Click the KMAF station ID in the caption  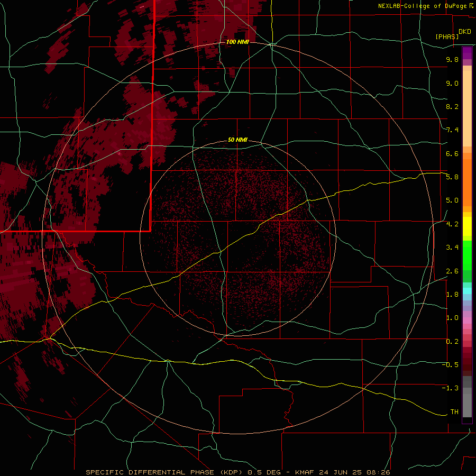click(x=305, y=472)
